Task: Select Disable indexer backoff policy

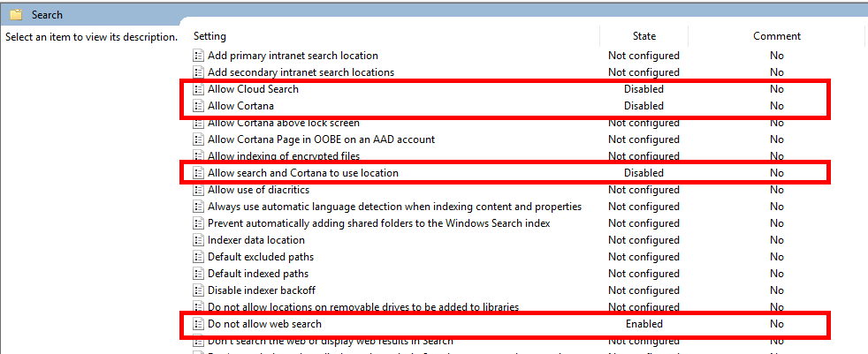Action: click(261, 290)
